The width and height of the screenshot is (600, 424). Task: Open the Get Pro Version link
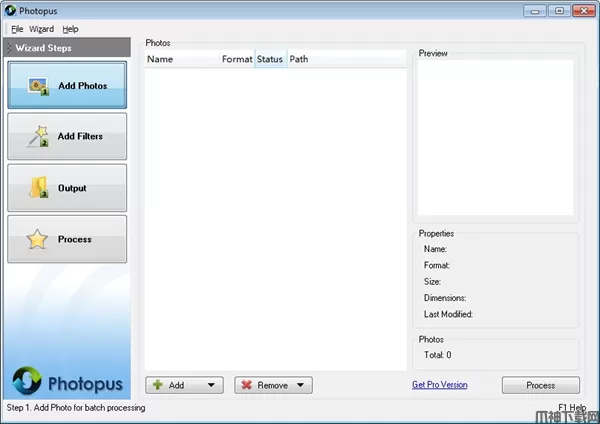[440, 385]
